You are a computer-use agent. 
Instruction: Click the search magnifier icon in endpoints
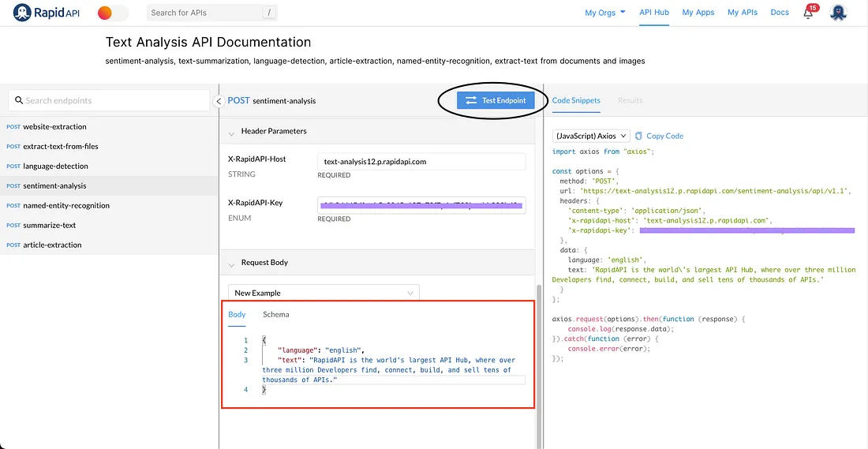pos(19,100)
